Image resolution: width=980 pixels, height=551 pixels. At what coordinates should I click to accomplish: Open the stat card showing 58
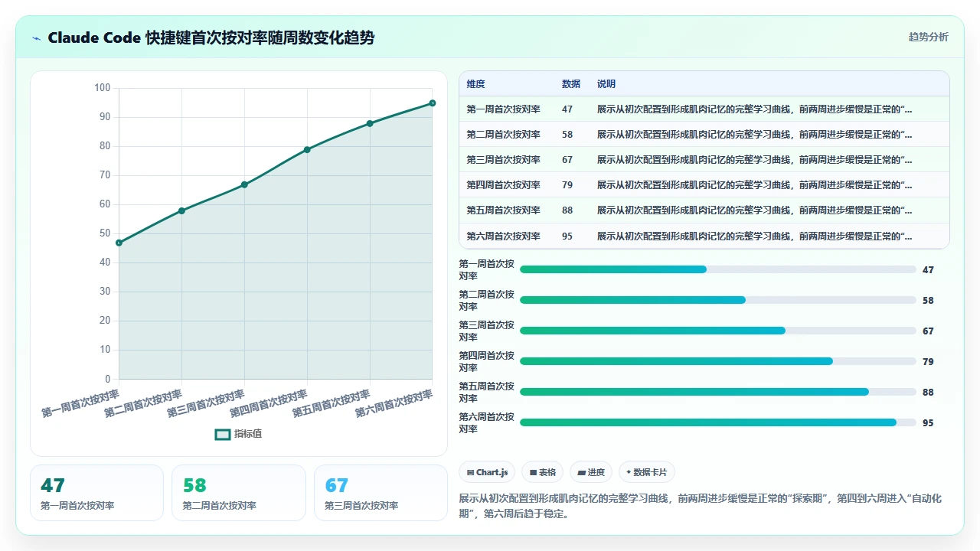point(239,493)
